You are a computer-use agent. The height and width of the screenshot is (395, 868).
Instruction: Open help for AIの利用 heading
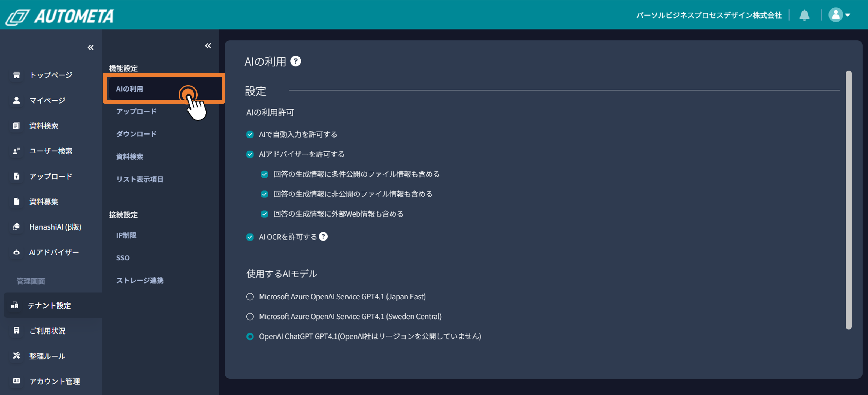tap(295, 61)
